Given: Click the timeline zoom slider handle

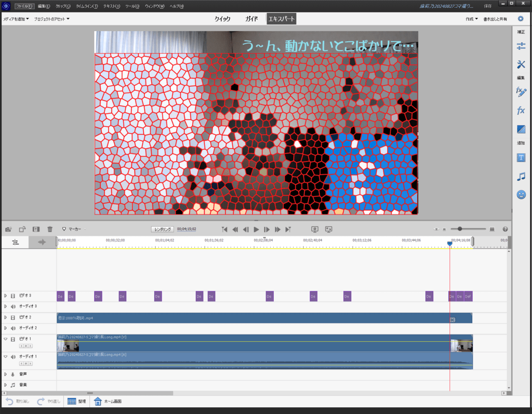Looking at the screenshot, I should coord(460,229).
